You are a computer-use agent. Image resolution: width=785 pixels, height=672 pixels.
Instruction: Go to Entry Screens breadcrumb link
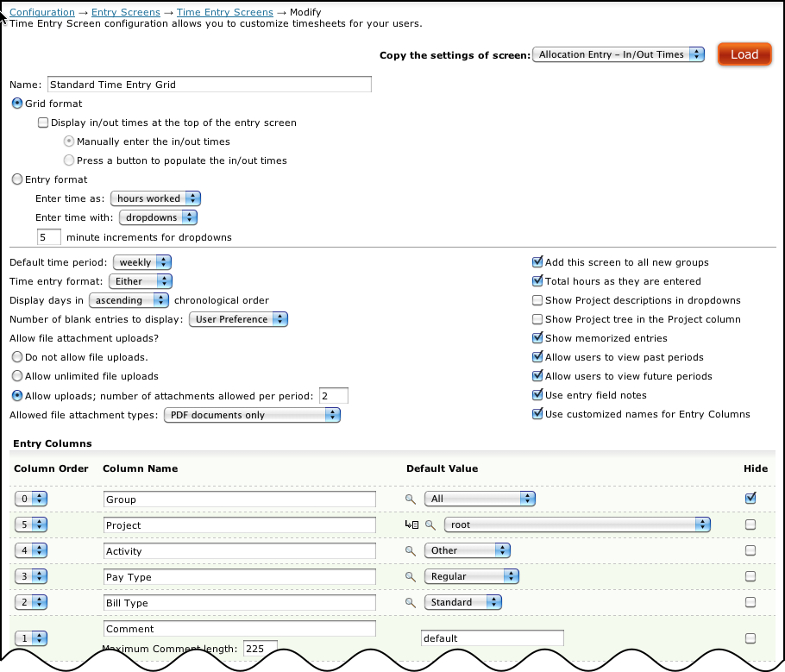coord(126,12)
